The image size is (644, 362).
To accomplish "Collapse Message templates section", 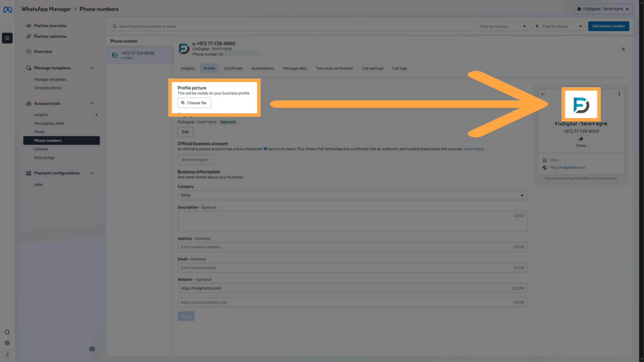I will click(92, 68).
